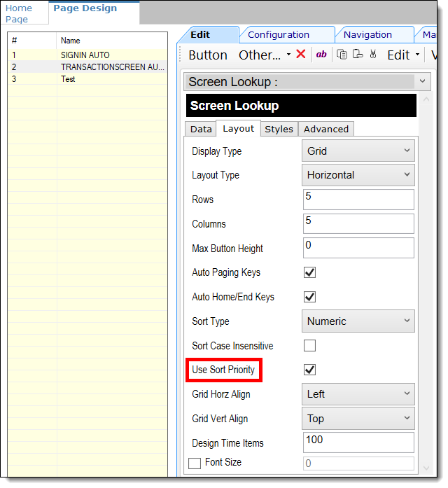This screenshot has height=488, width=448.
Task: Click the Font Size value field
Action: coord(358,463)
